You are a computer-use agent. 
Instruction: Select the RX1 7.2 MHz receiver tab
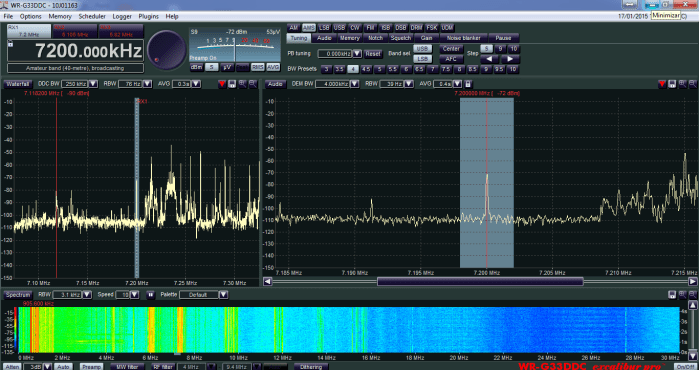tap(29, 31)
